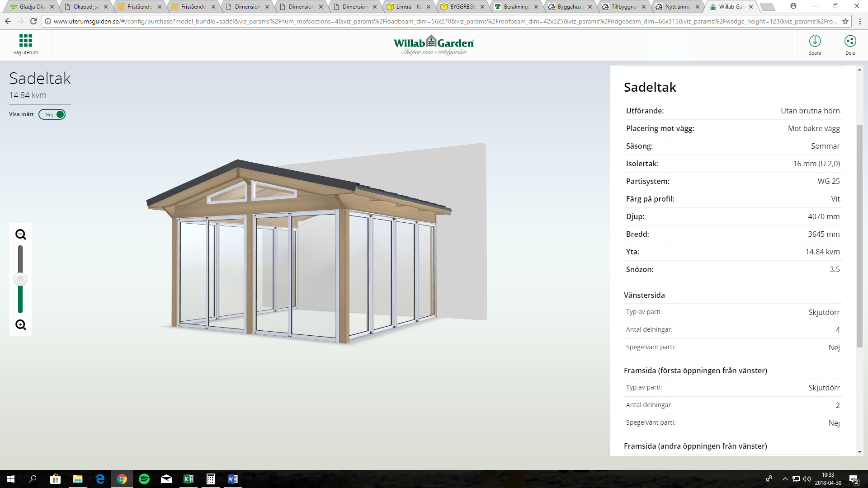Open Chrome menu three dots
Viewport: 868px width, 488px height.
(x=860, y=21)
